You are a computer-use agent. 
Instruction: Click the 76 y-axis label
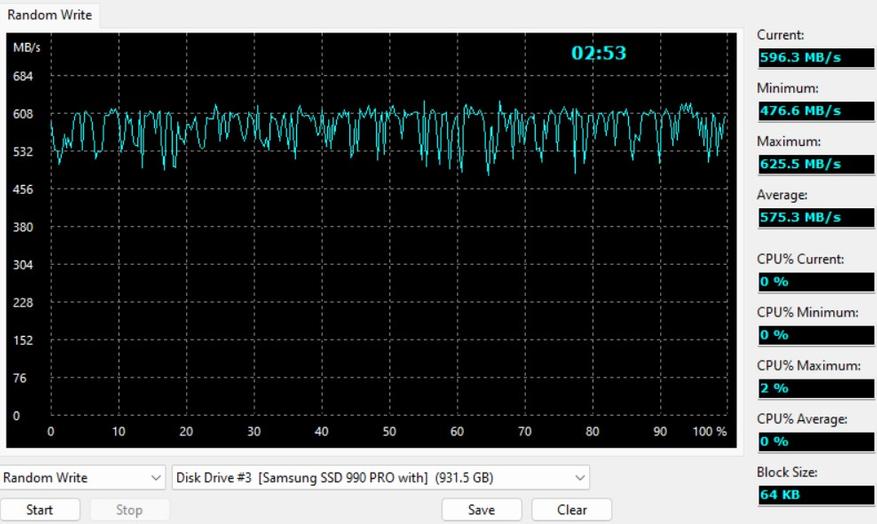coord(20,379)
